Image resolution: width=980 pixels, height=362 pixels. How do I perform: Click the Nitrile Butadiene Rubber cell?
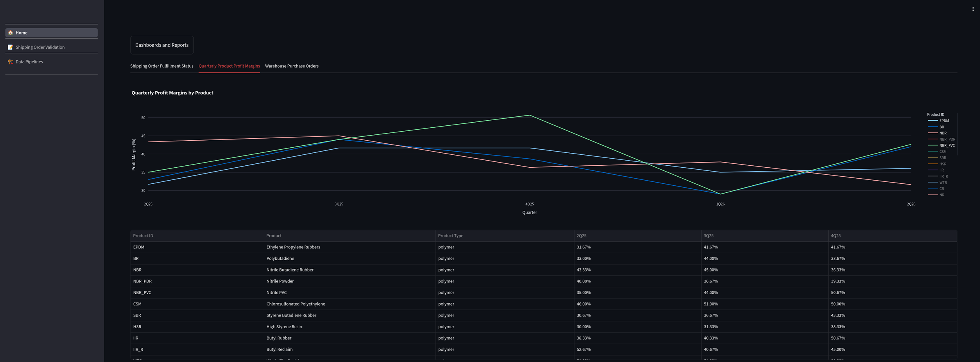pyautogui.click(x=350, y=270)
